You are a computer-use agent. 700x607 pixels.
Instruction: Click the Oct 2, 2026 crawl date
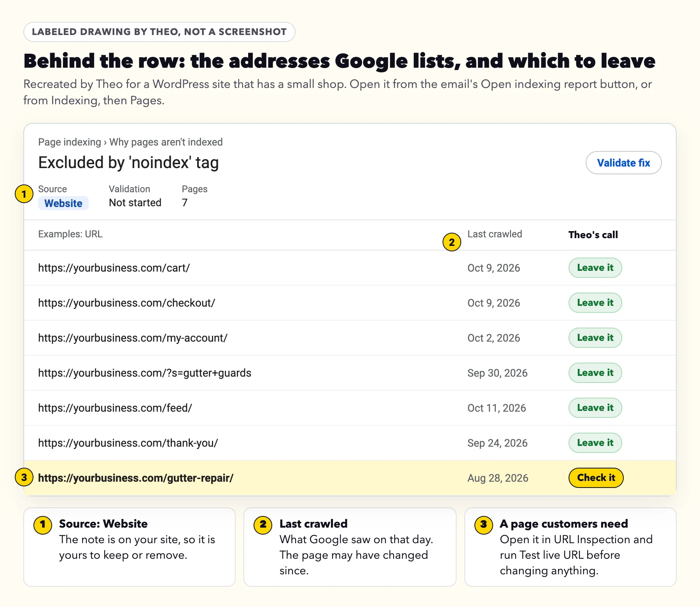[494, 338]
